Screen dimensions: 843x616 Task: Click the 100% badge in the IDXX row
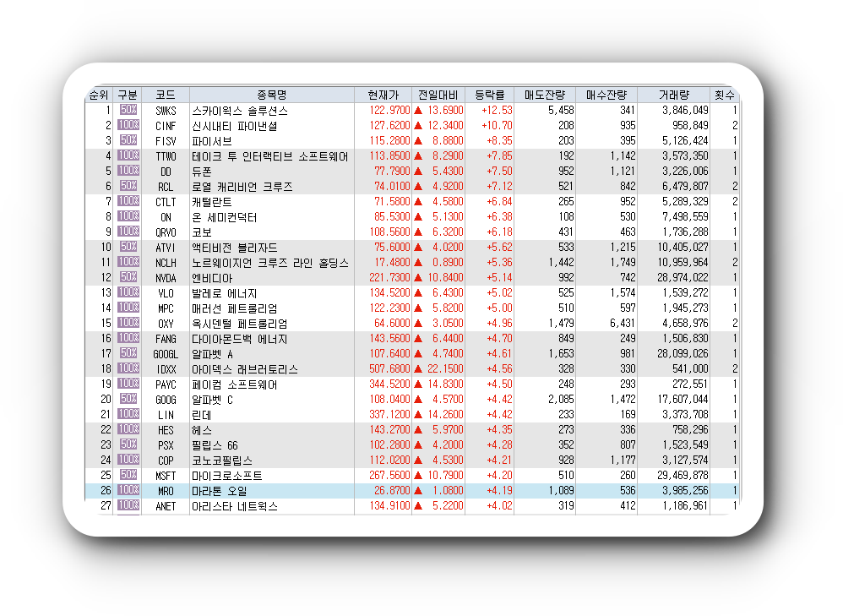pyautogui.click(x=128, y=368)
